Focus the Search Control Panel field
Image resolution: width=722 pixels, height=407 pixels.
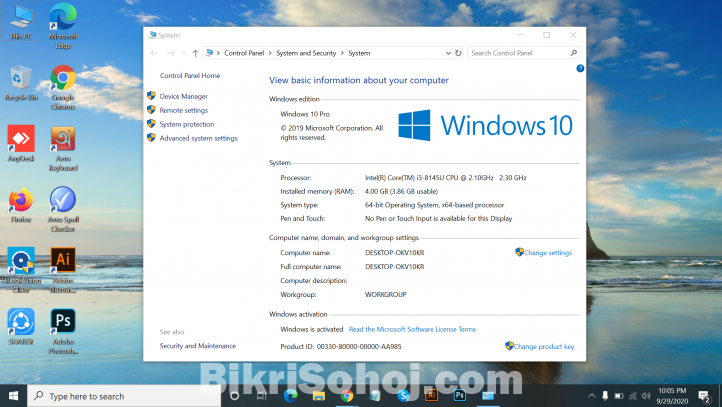click(524, 53)
